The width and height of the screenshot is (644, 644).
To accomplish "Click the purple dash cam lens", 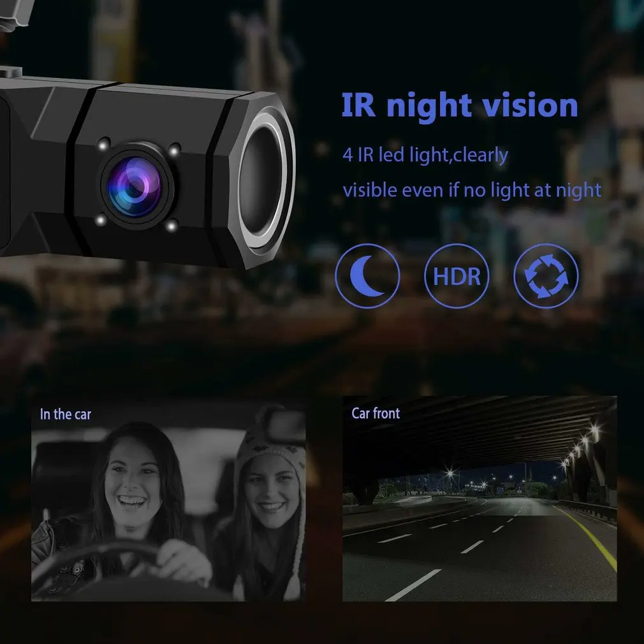I will pos(135,187).
